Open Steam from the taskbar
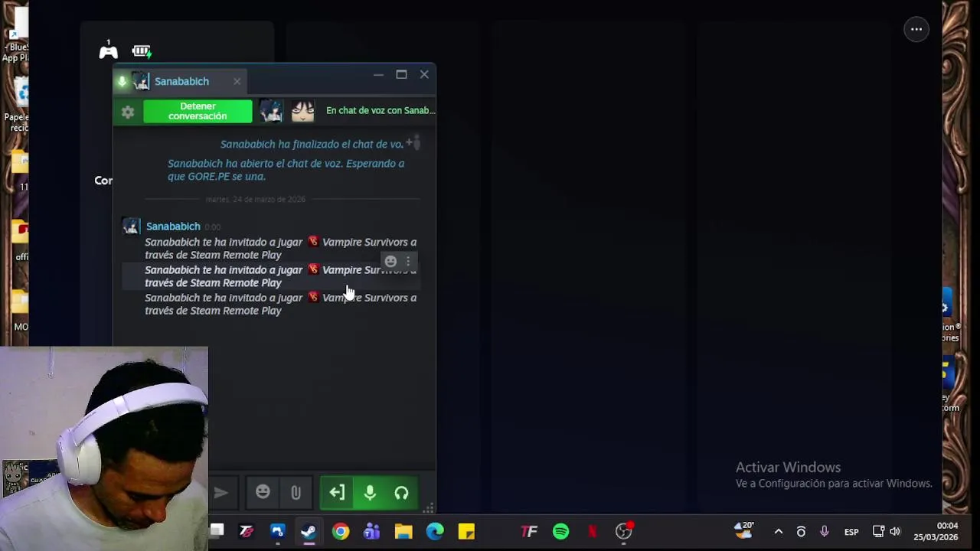Image resolution: width=980 pixels, height=551 pixels. pos(309,531)
